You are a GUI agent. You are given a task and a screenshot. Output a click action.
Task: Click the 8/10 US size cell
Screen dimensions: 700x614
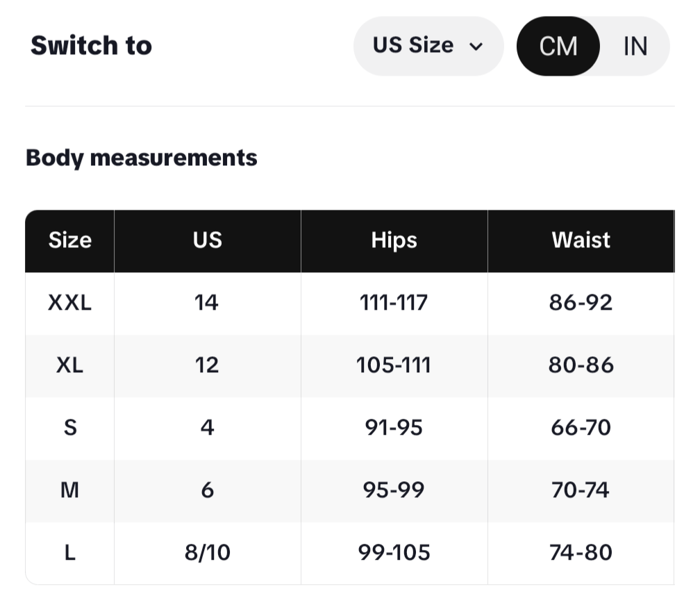pos(207,553)
